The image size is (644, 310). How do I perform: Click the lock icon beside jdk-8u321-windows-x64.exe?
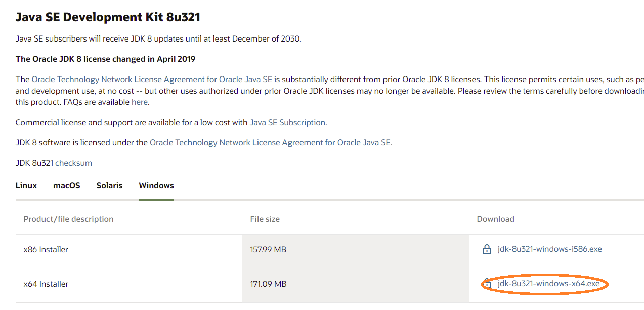pos(487,283)
